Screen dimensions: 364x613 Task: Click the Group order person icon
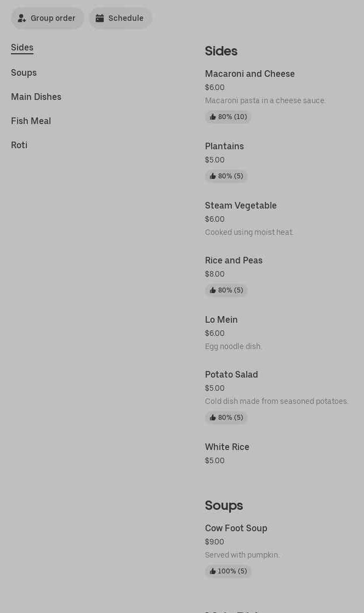pyautogui.click(x=22, y=18)
